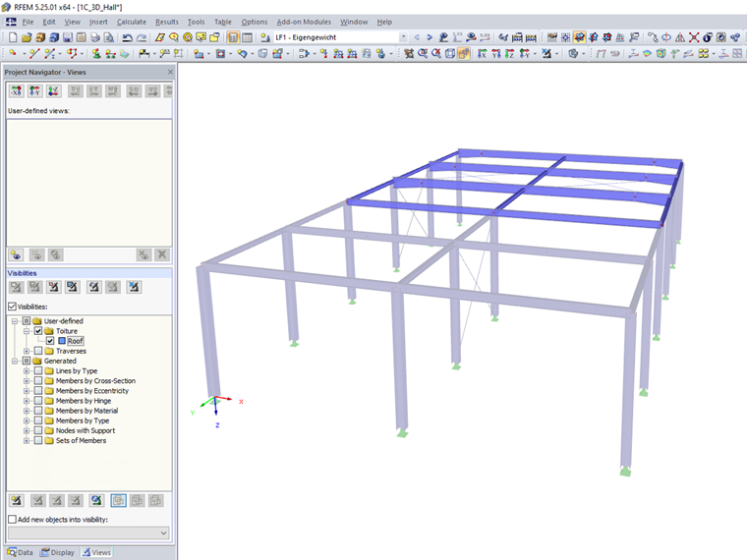Check the Members by Material checkbox
The image size is (747, 560).
(x=38, y=411)
